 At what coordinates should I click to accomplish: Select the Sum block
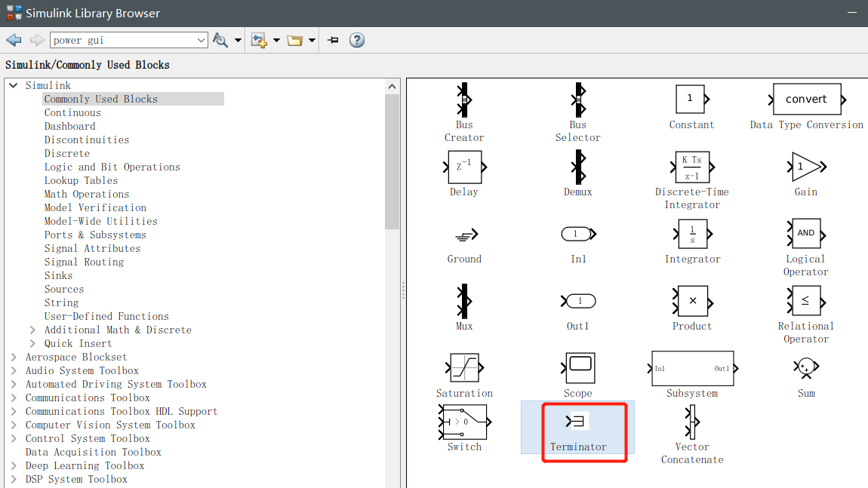coord(806,367)
